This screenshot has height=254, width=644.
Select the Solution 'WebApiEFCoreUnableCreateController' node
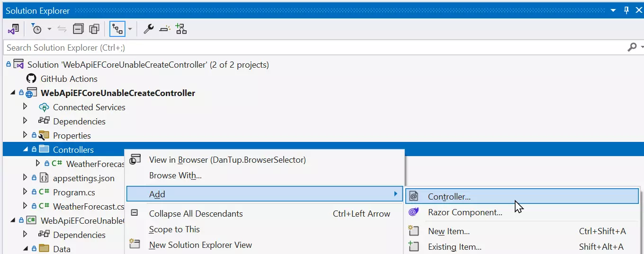pos(148,64)
